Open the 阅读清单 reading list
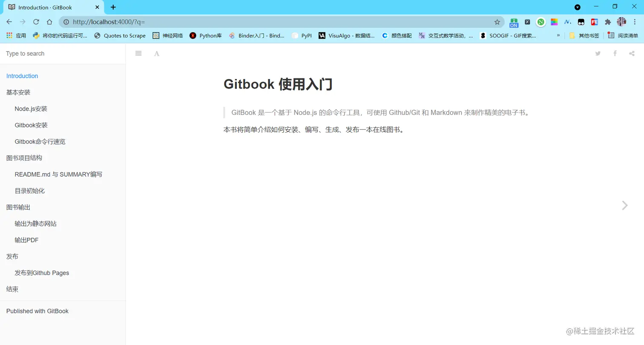Viewport: 644px width, 345px height. [623, 36]
